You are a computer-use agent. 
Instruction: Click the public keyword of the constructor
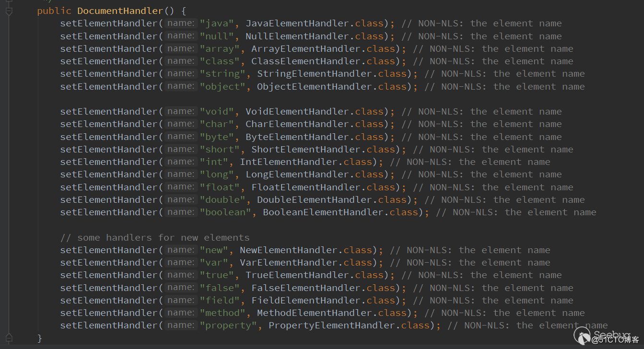tap(54, 11)
